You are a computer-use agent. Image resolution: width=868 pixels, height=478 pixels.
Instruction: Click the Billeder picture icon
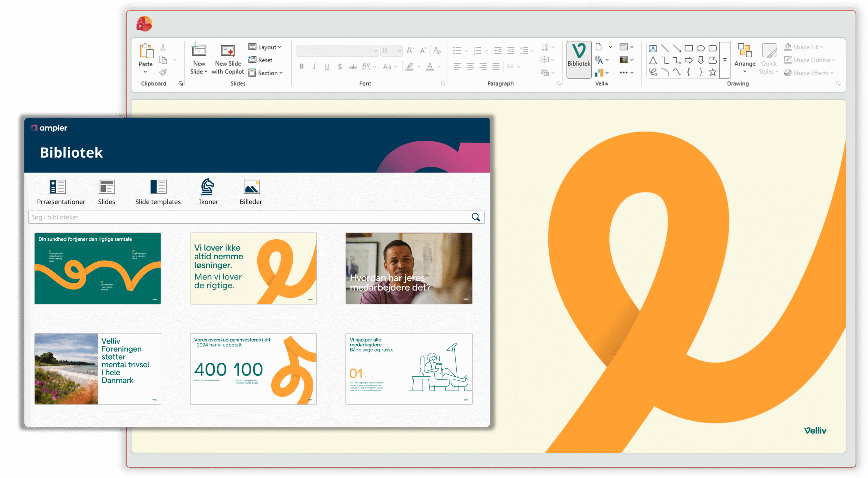(x=251, y=187)
